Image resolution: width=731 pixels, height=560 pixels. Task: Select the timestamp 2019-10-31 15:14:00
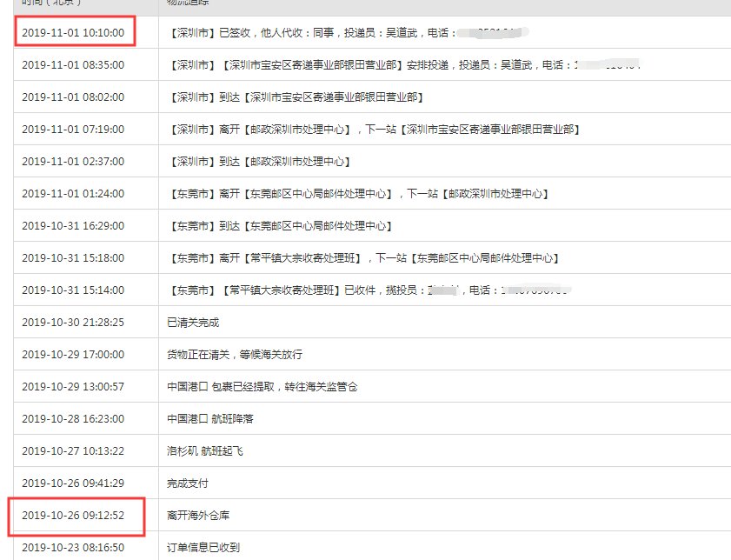coord(73,290)
